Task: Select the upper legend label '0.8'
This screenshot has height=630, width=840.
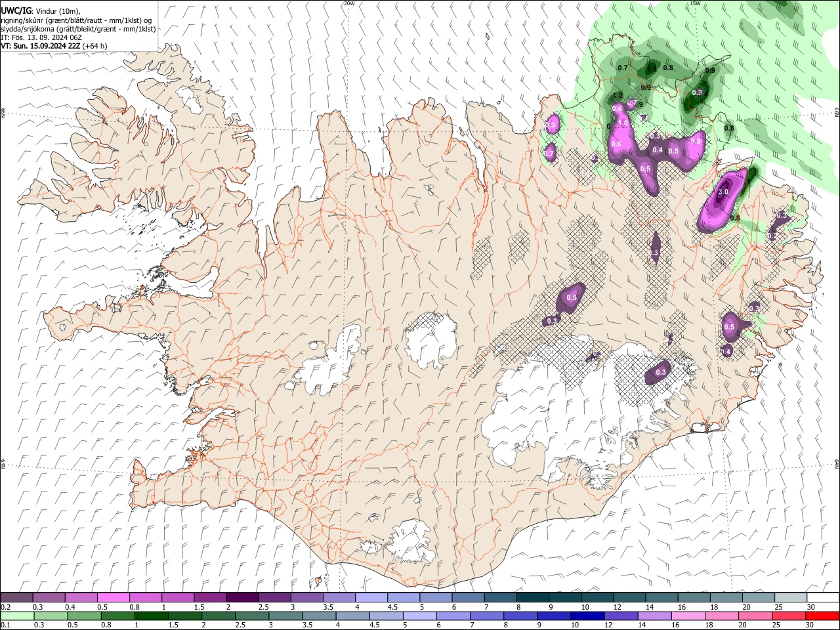Action: [x=135, y=607]
